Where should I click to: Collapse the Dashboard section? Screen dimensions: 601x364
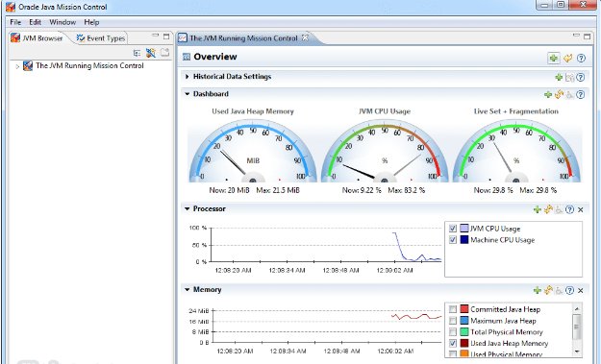click(188, 94)
